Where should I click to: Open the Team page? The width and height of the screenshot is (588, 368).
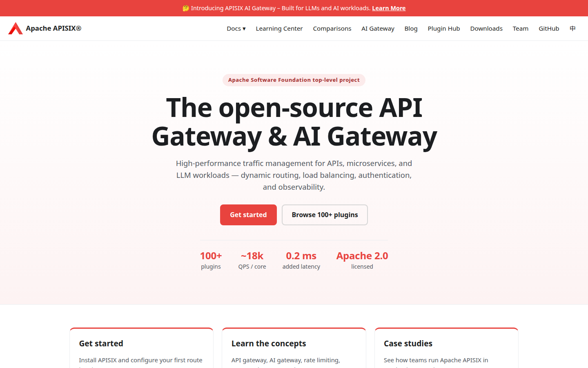tap(521, 29)
